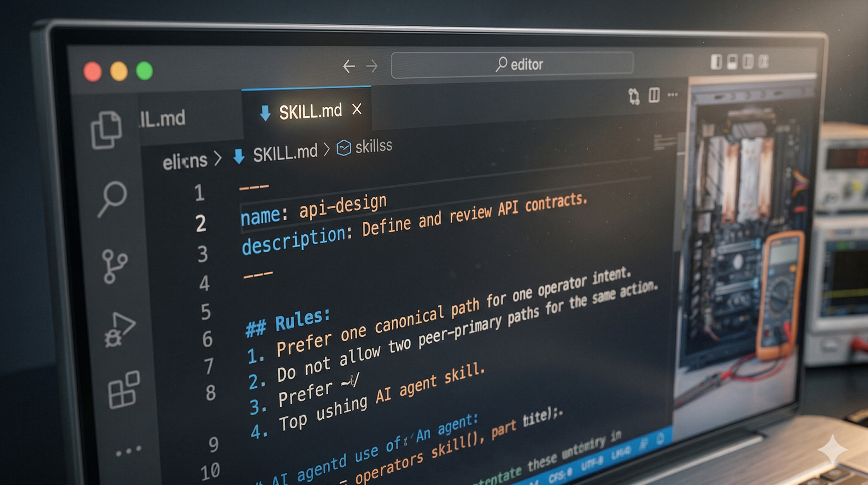The width and height of the screenshot is (868, 485).
Task: Expand the skillss breadcrumb symbol
Action: point(373,147)
